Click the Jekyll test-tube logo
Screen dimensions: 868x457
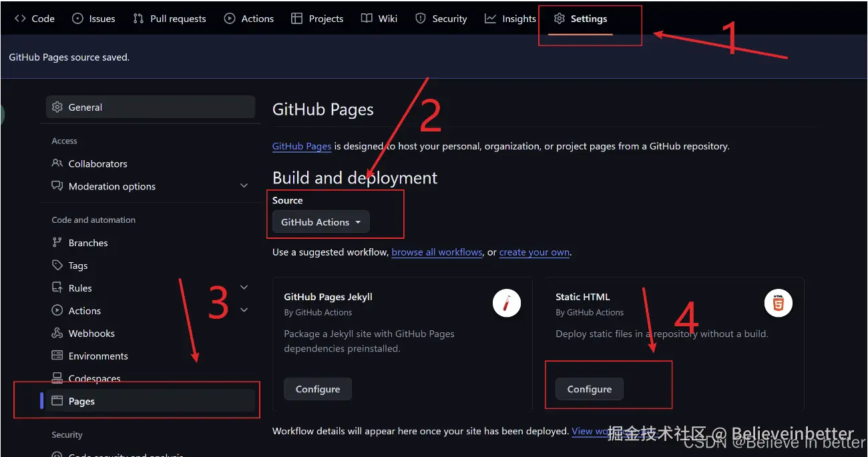[x=507, y=304]
